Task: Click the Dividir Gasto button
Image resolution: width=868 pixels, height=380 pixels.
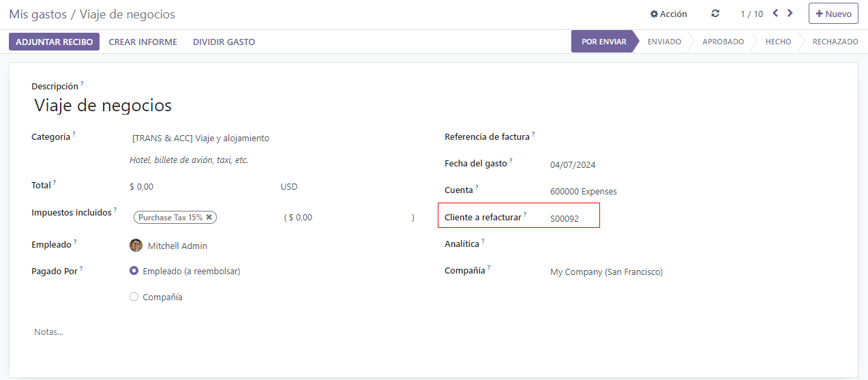Action: click(x=224, y=42)
